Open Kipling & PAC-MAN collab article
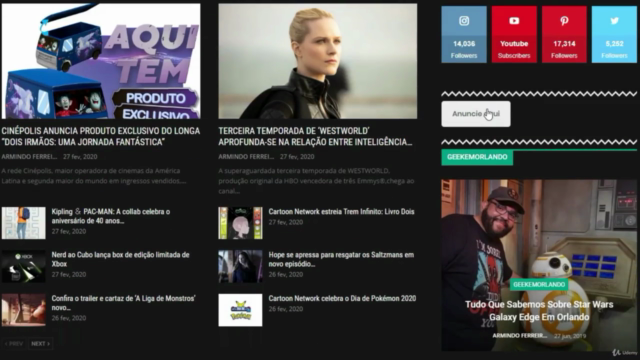 (111, 216)
